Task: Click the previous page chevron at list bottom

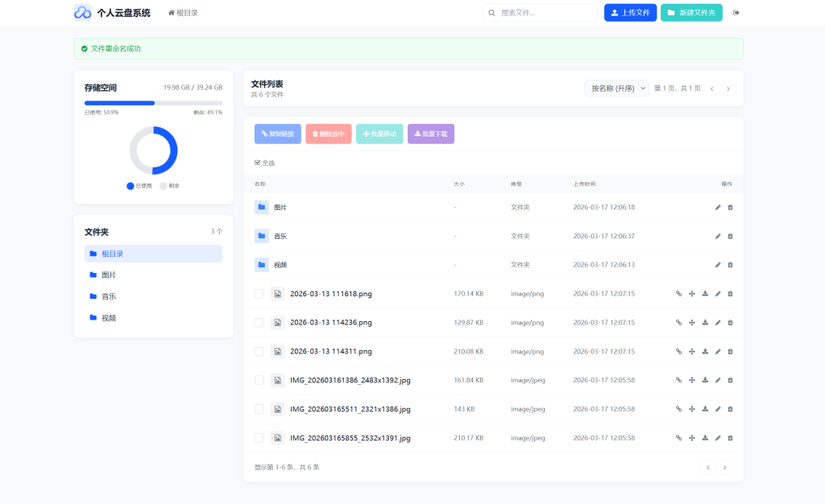Action: (x=707, y=467)
